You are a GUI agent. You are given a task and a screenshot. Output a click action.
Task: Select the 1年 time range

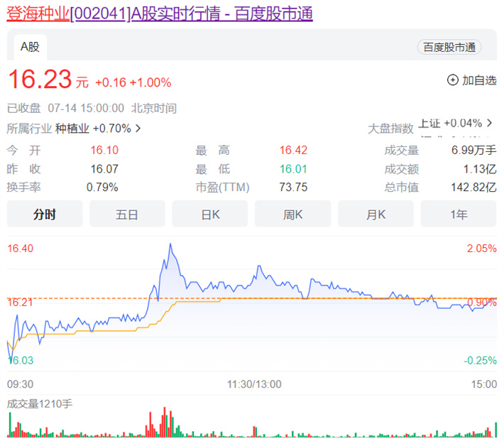[x=458, y=214]
